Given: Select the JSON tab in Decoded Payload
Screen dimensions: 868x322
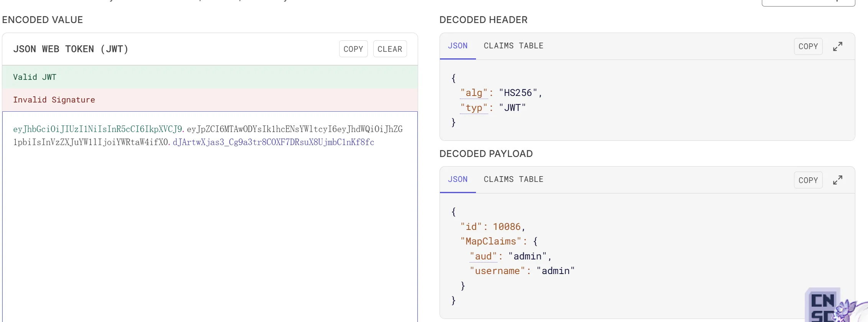Looking at the screenshot, I should 458,180.
